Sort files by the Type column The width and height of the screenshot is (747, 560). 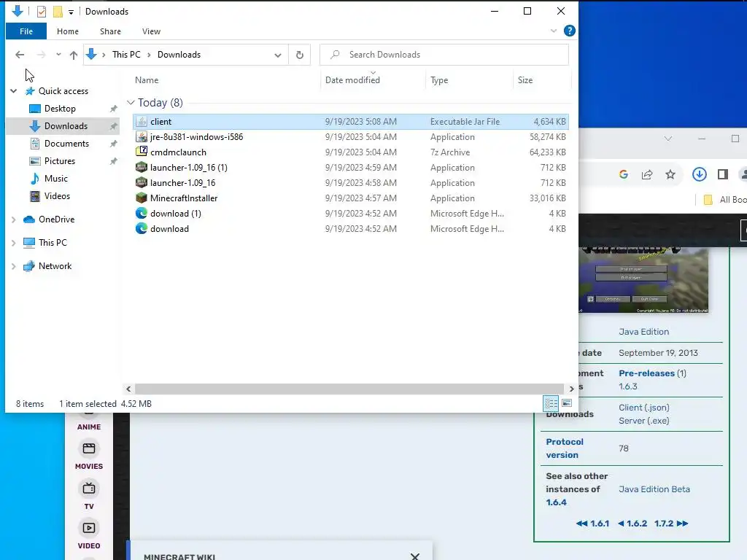tap(439, 80)
